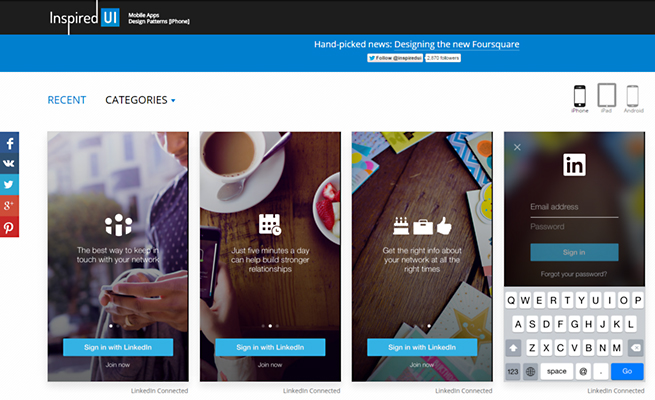This screenshot has height=400, width=655.
Task: Share page via Google Plus icon
Action: [9, 205]
